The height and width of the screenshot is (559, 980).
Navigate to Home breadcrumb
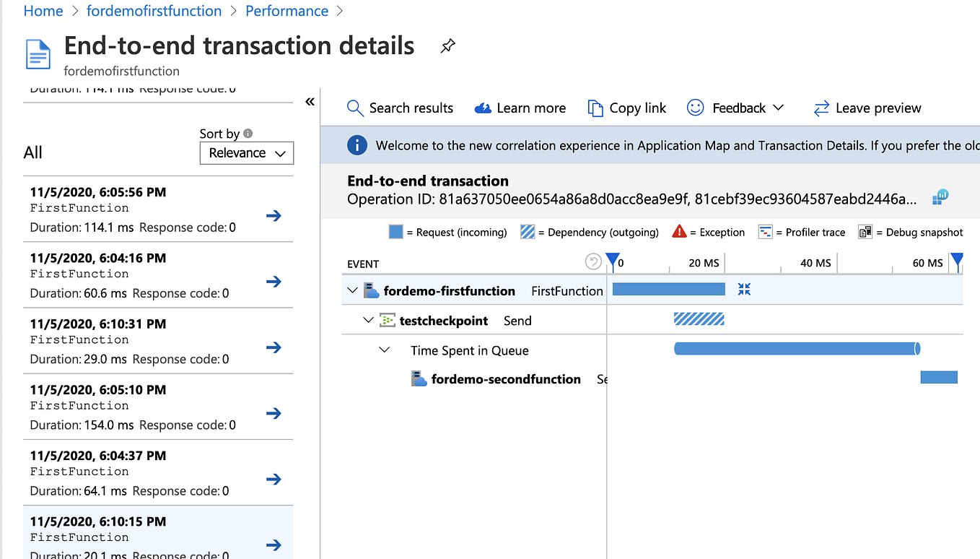43,11
